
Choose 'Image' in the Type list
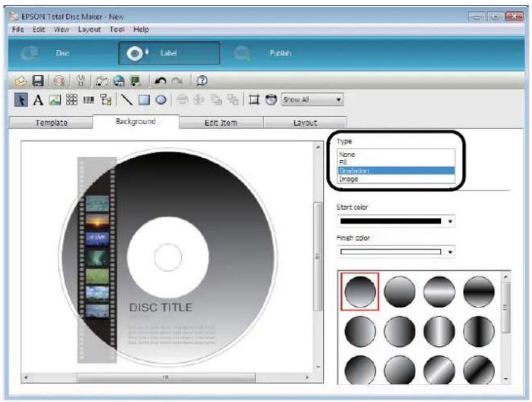pyautogui.click(x=396, y=179)
